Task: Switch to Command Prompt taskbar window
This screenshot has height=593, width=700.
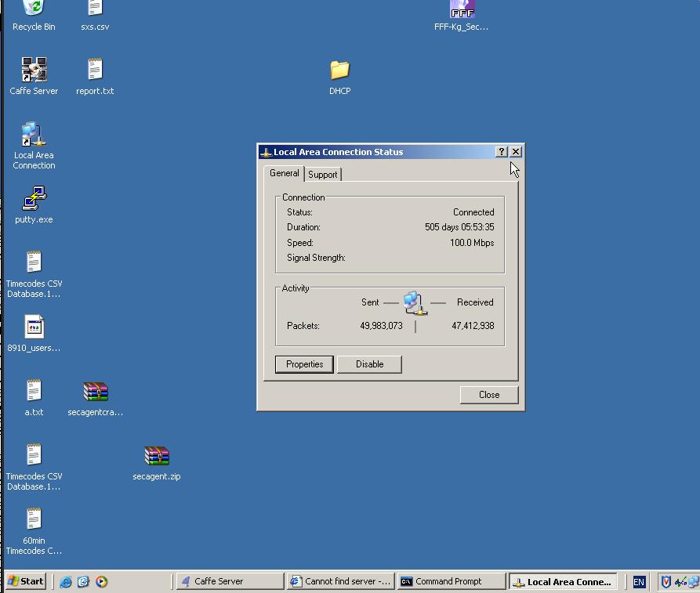Action: click(450, 581)
